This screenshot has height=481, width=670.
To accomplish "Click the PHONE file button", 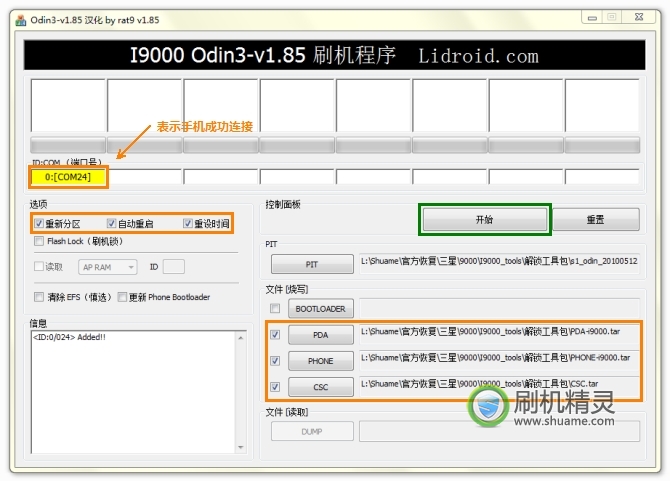I will click(x=320, y=360).
